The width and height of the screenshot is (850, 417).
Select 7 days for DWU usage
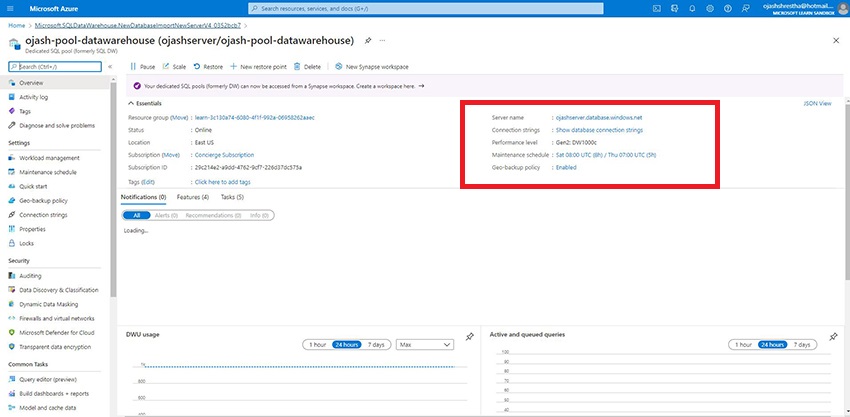click(x=376, y=345)
